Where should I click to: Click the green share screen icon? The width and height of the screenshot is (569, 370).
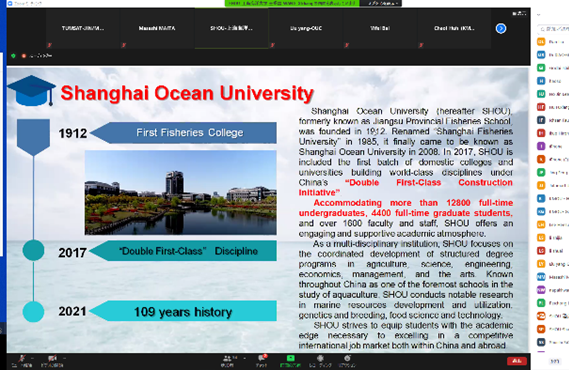(290, 358)
